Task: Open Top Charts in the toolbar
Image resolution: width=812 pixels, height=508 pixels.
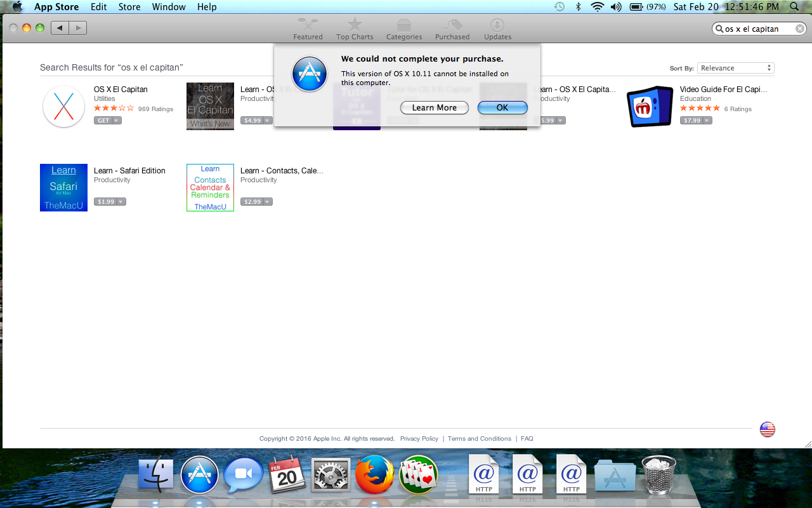Action: coord(355,29)
